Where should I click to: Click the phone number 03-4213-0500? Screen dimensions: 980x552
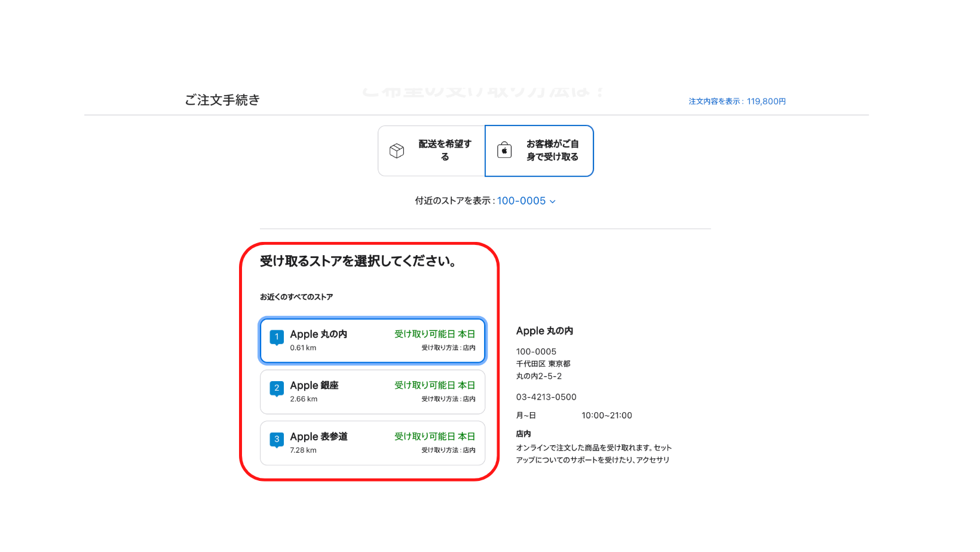coord(546,397)
